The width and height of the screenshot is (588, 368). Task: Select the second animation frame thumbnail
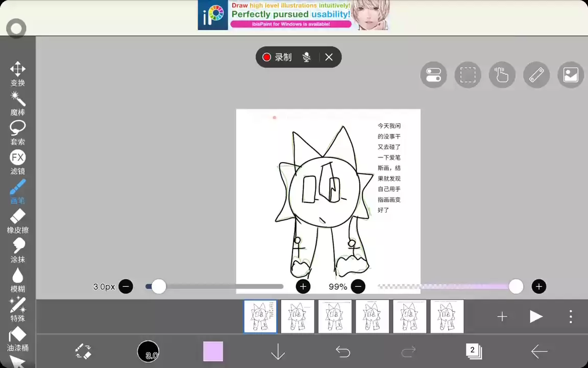point(298,317)
